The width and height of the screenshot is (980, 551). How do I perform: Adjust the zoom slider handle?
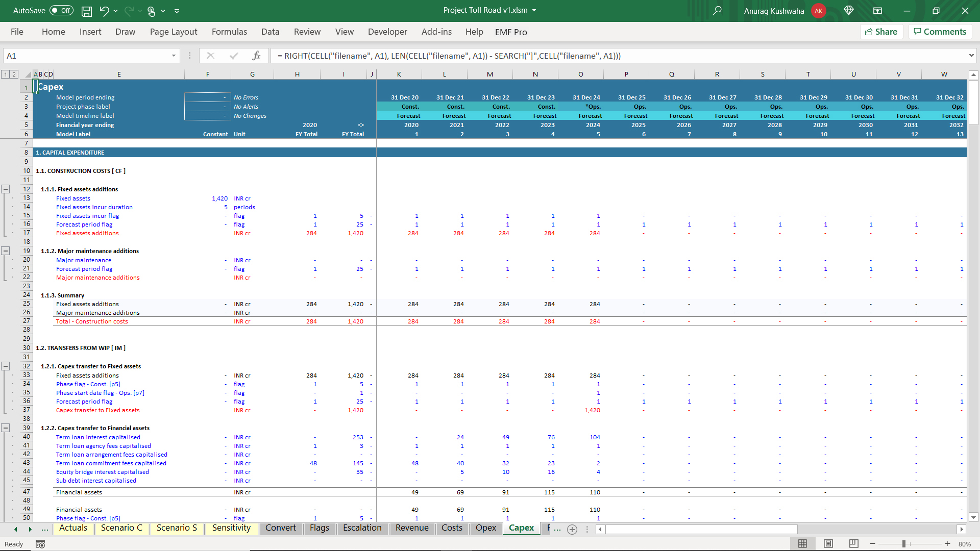click(903, 544)
